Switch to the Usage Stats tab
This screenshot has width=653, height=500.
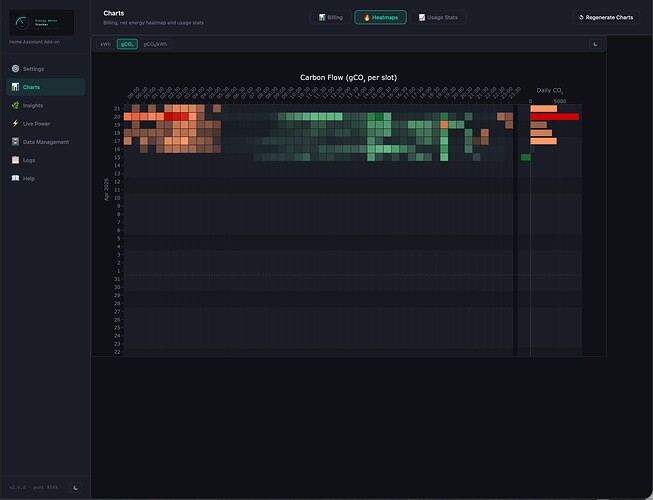pyautogui.click(x=438, y=17)
